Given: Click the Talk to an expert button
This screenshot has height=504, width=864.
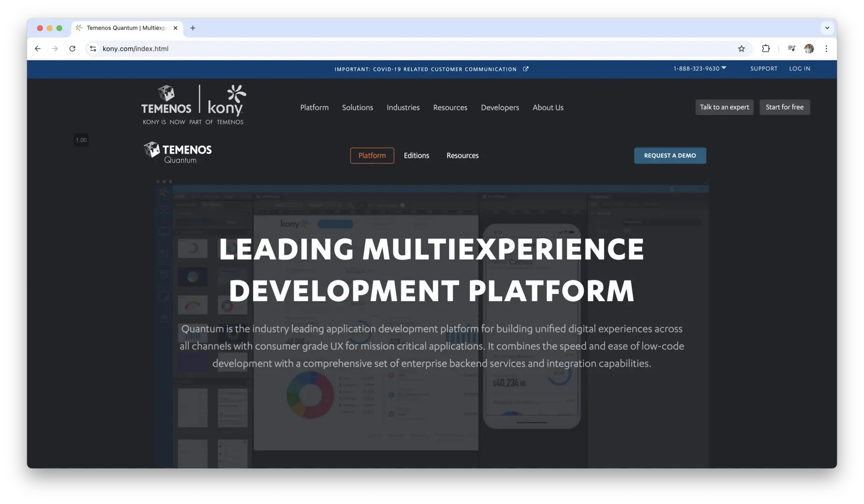Looking at the screenshot, I should (x=724, y=107).
